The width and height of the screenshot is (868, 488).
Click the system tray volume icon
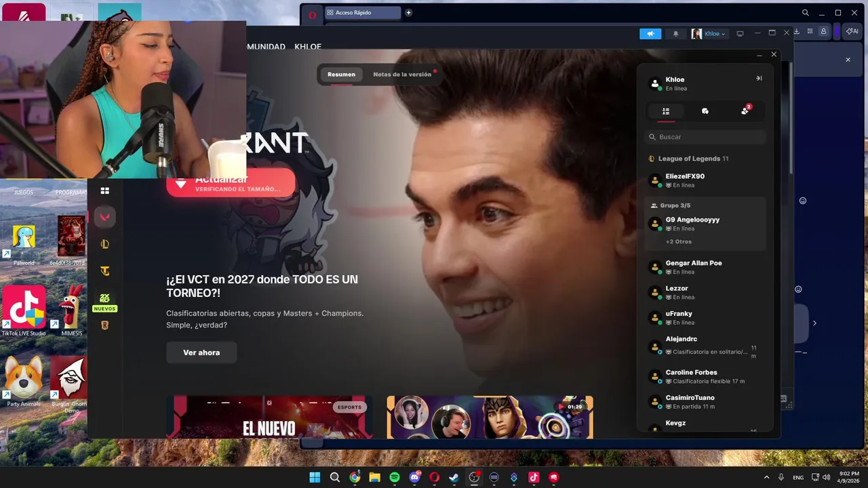[x=826, y=477]
